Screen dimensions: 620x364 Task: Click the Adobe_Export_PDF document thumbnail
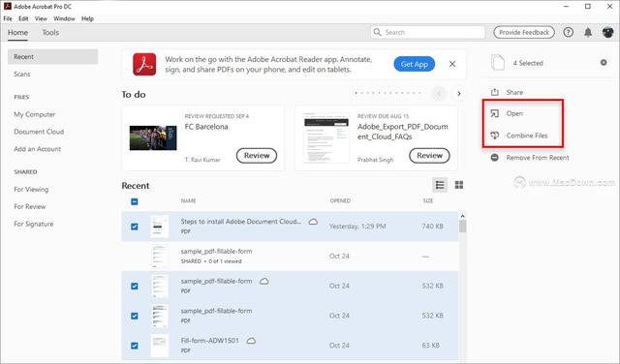(326, 137)
